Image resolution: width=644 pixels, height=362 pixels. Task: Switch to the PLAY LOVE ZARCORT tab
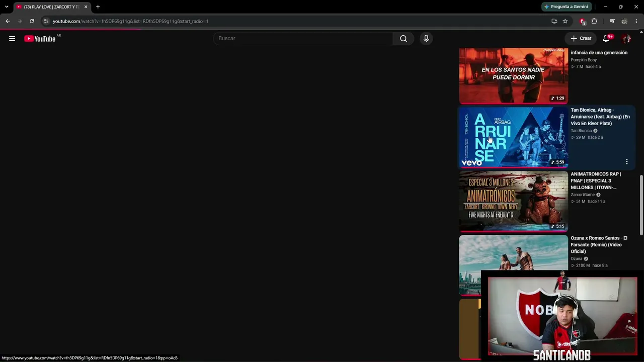point(51,7)
